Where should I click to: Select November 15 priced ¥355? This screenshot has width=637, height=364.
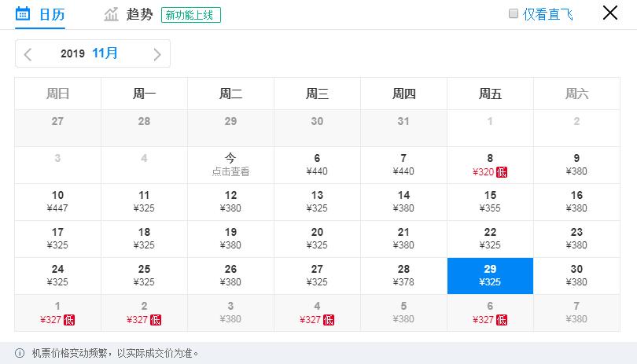click(x=491, y=202)
